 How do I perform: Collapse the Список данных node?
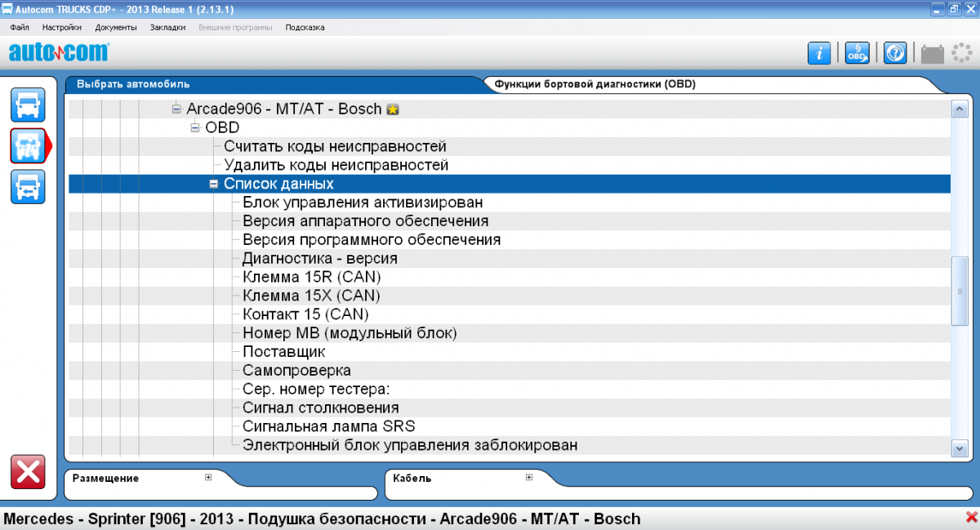pyautogui.click(x=213, y=184)
